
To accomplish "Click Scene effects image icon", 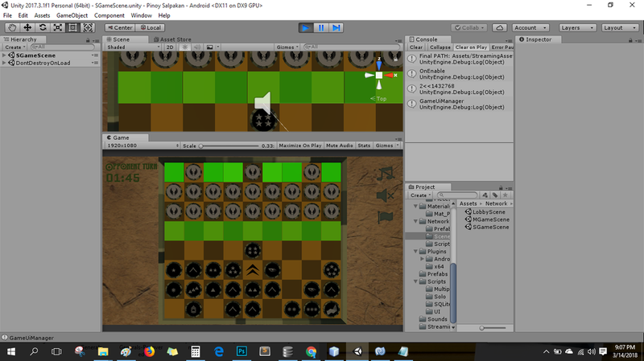I will pyautogui.click(x=210, y=47).
